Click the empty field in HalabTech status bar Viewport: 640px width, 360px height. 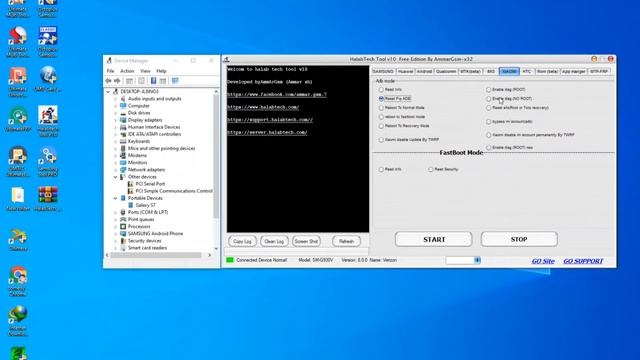pyautogui.click(x=460, y=260)
